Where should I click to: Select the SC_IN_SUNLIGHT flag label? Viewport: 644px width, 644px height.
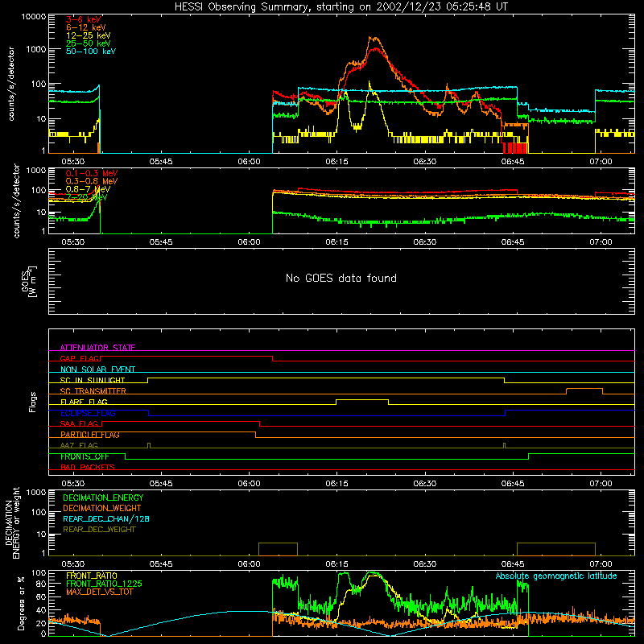(93, 380)
